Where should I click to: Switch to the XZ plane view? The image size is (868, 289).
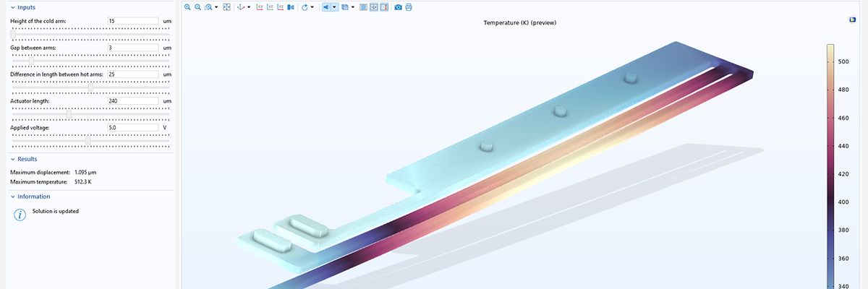280,7
